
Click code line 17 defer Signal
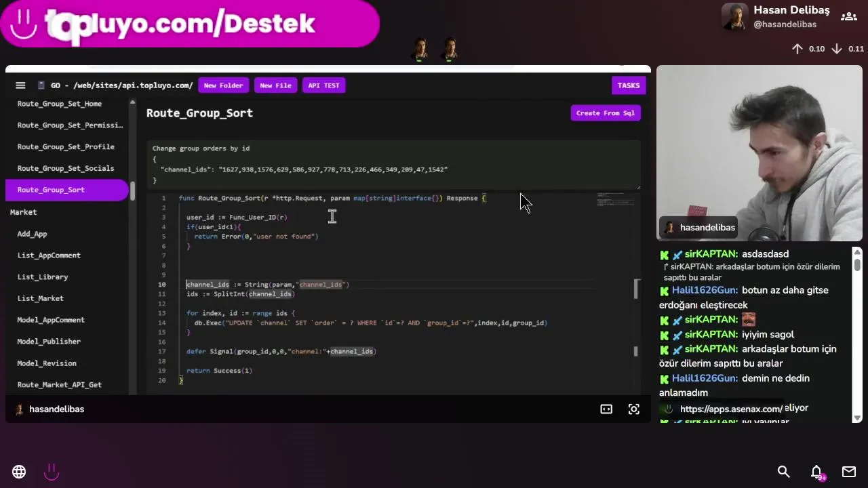[281, 352]
